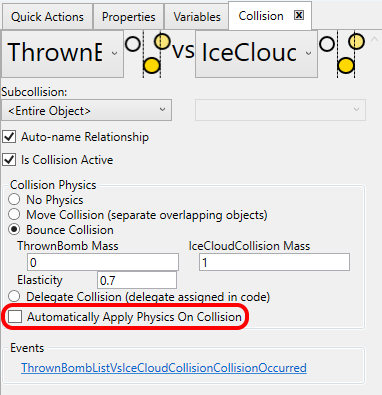
Task: Toggle the Is Collision Active checkbox
Action: [x=9, y=160]
